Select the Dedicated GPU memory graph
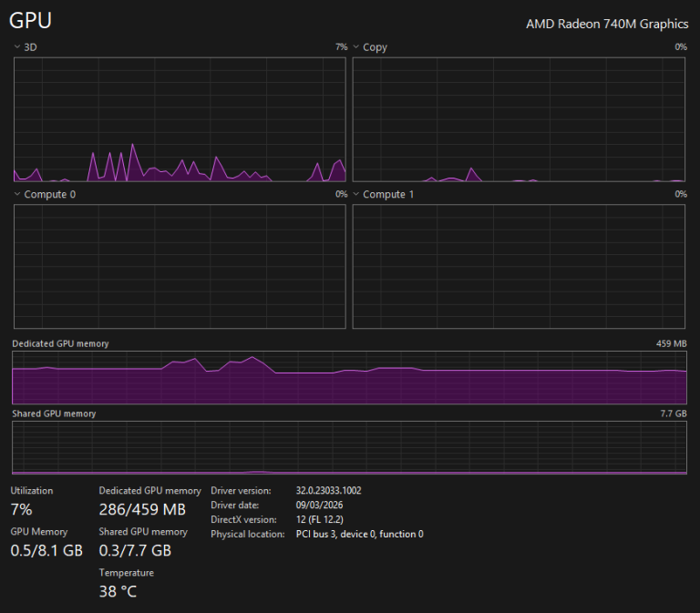Viewport: 700px width, 613px height. (x=349, y=377)
